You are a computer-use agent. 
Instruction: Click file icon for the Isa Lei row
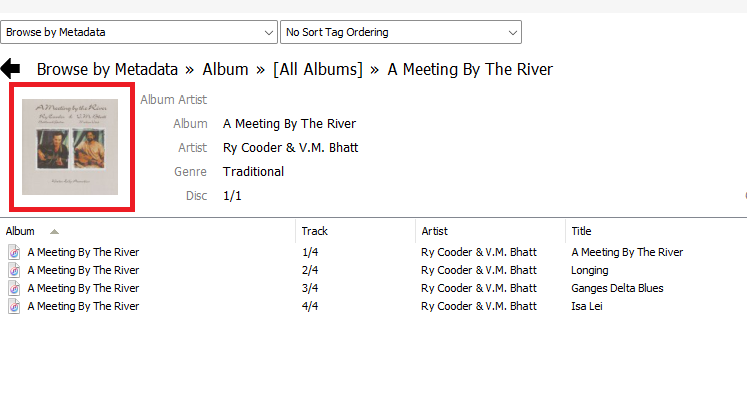coord(14,306)
